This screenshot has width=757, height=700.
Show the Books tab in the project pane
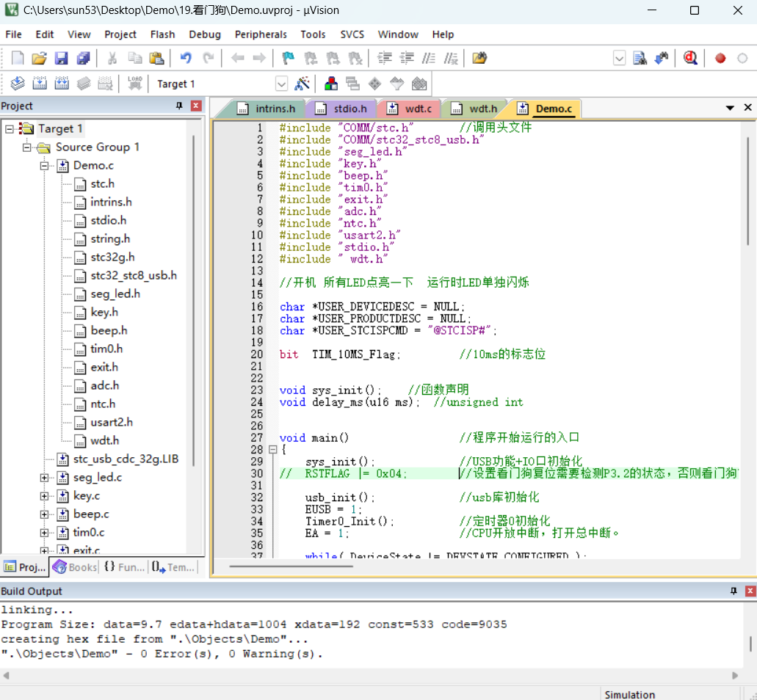coord(76,567)
